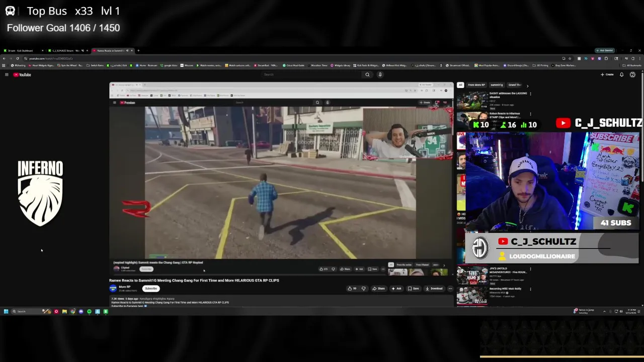Go to the YouTube home logo
Screen dimensions: 644x362
[x=22, y=74]
